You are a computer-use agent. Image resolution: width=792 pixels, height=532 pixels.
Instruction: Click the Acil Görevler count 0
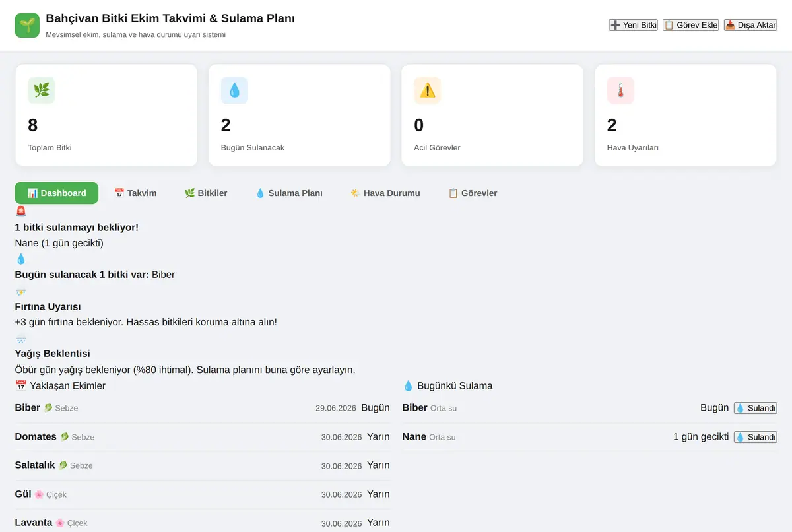(x=419, y=125)
